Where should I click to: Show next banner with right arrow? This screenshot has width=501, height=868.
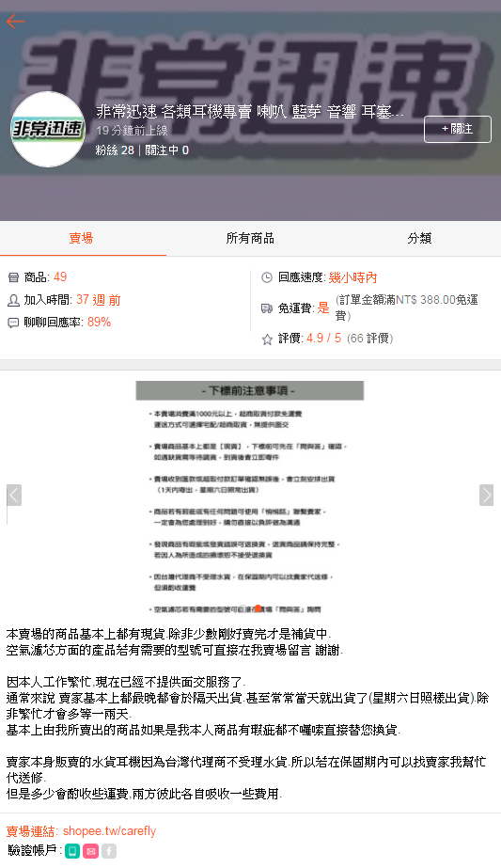click(486, 495)
